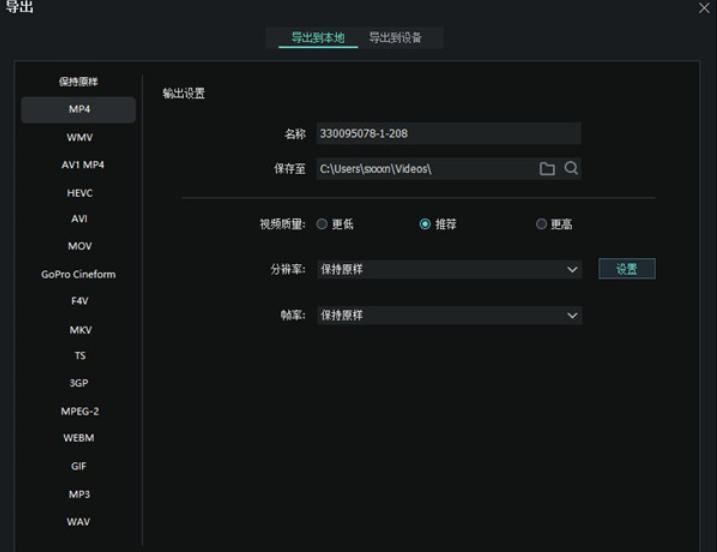This screenshot has height=552, width=717.
Task: Open the 帧率 frame rate dropdown
Action: click(449, 315)
